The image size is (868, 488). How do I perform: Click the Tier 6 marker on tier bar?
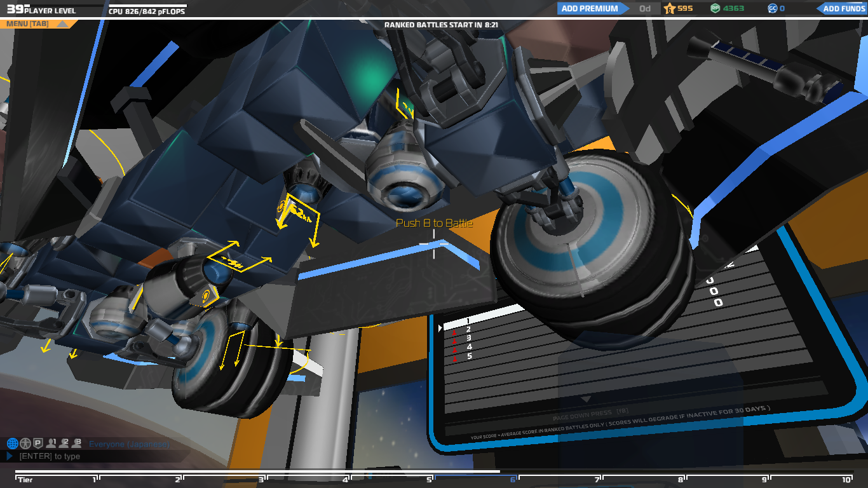(x=512, y=480)
